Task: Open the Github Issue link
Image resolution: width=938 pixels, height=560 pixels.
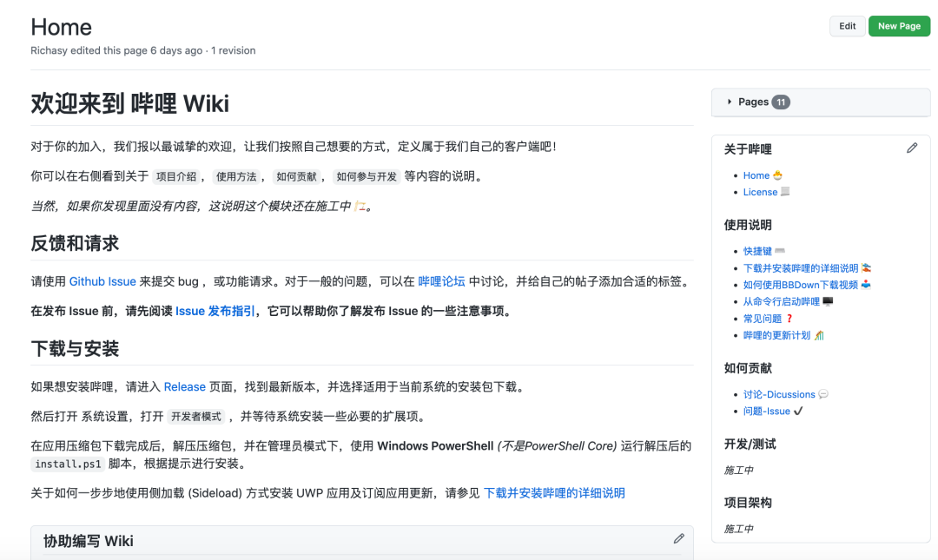Action: tap(102, 281)
